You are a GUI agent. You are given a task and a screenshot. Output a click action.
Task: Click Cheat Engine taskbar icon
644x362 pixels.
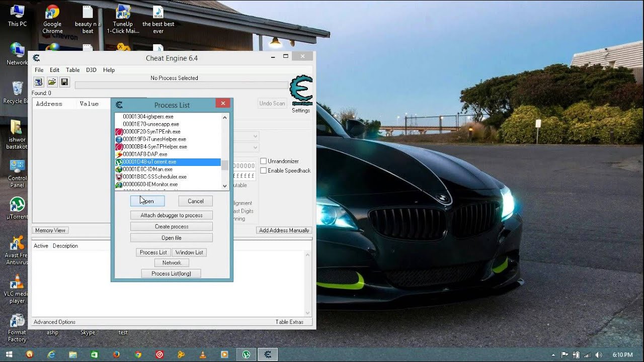coord(268,354)
